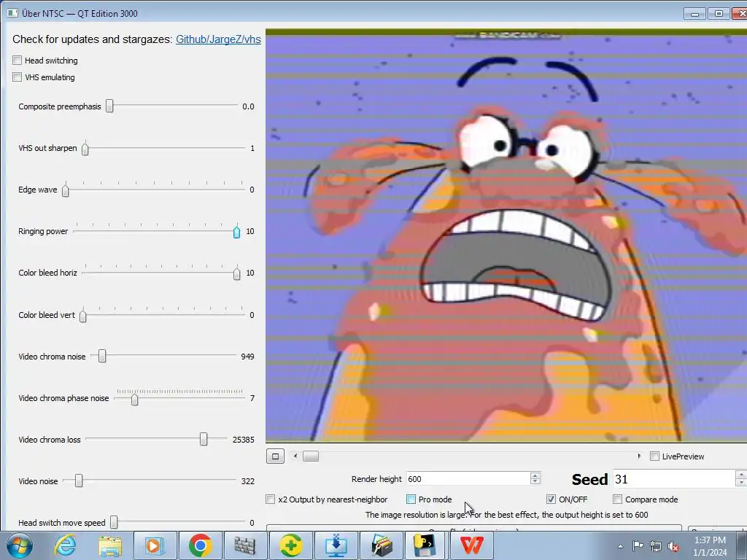Enable the VHS emulating checkbox
This screenshot has height=560, width=747.
[18, 77]
